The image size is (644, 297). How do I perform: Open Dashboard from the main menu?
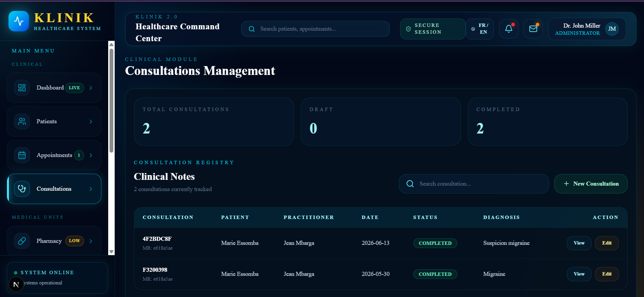pos(54,88)
